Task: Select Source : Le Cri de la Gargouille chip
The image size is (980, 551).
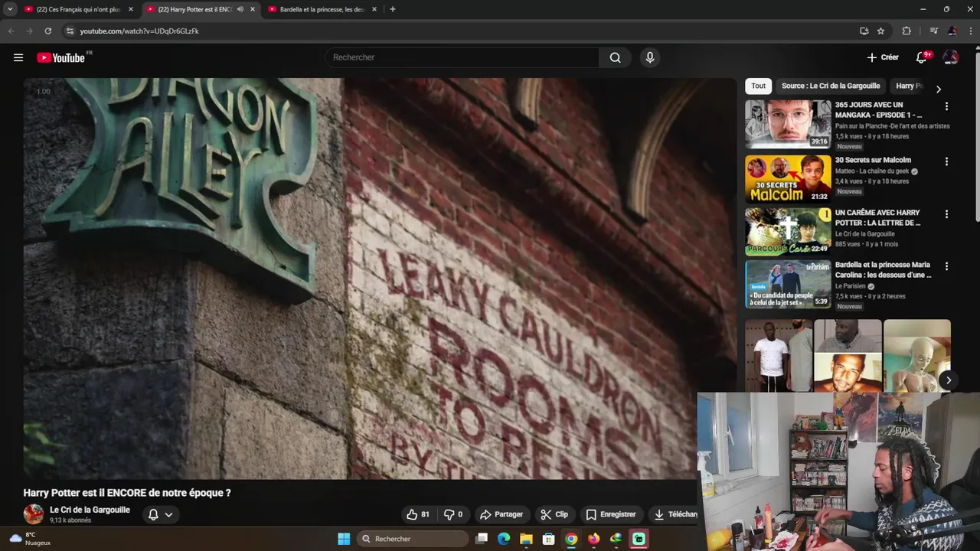Action: 831,86
